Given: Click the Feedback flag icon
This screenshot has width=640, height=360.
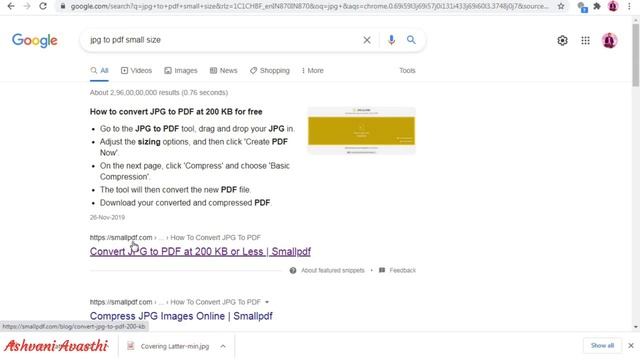Looking at the screenshot, I should point(382,270).
